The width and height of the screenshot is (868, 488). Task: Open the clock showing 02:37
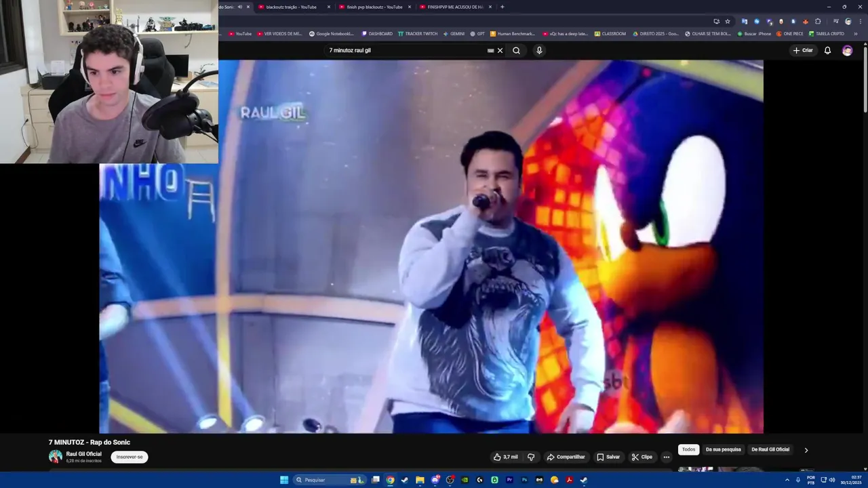(x=851, y=480)
